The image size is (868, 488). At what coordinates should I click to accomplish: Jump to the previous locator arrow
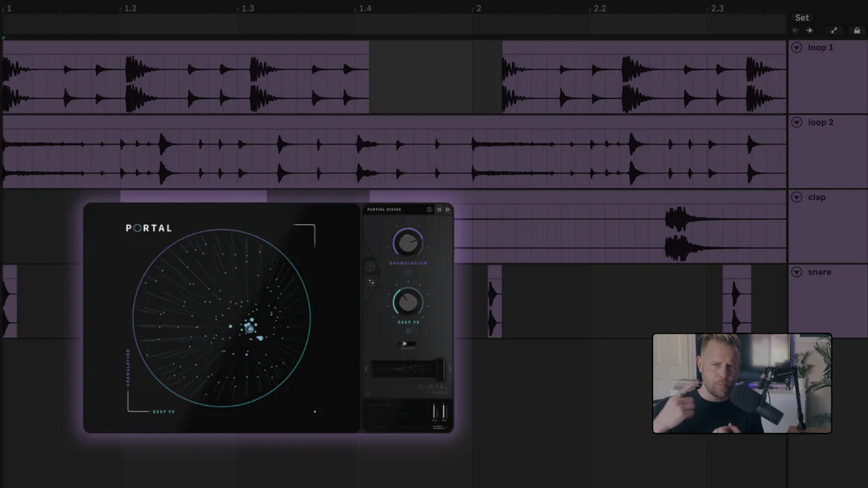(795, 30)
